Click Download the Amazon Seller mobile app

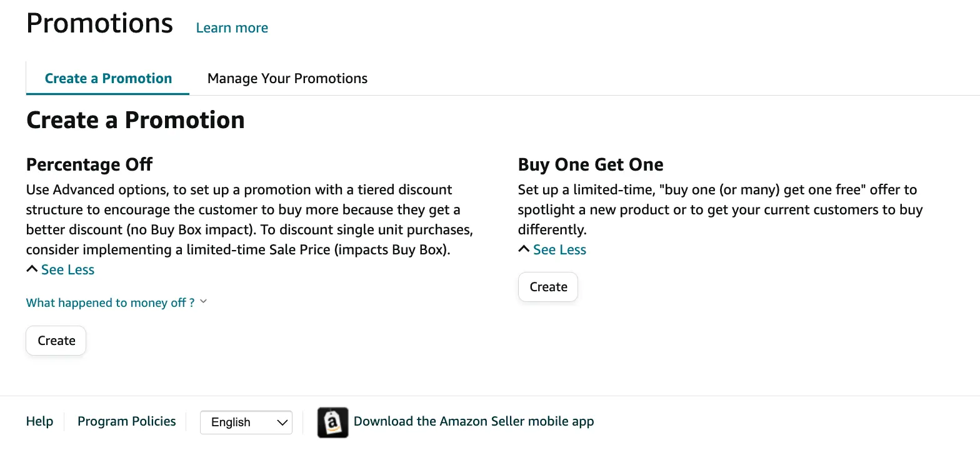pos(473,421)
